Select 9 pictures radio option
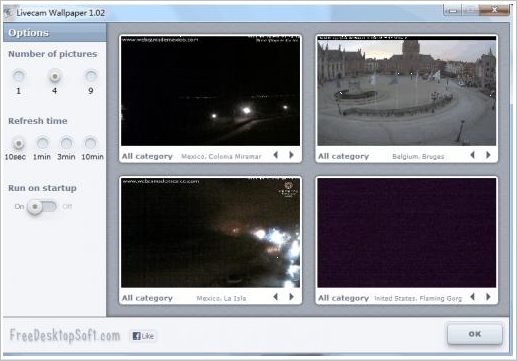 coord(91,76)
